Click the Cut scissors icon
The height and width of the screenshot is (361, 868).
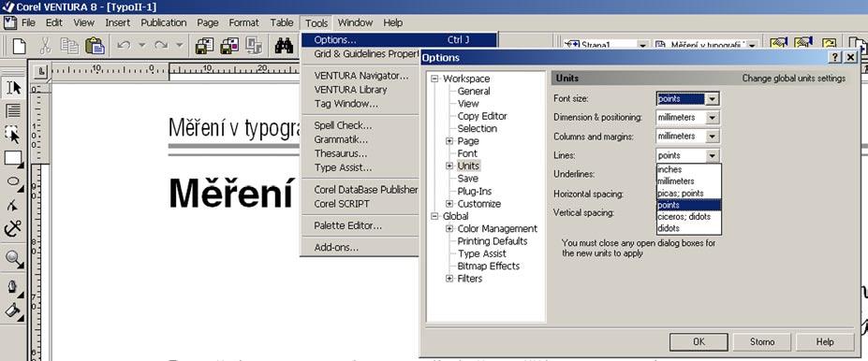click(45, 45)
